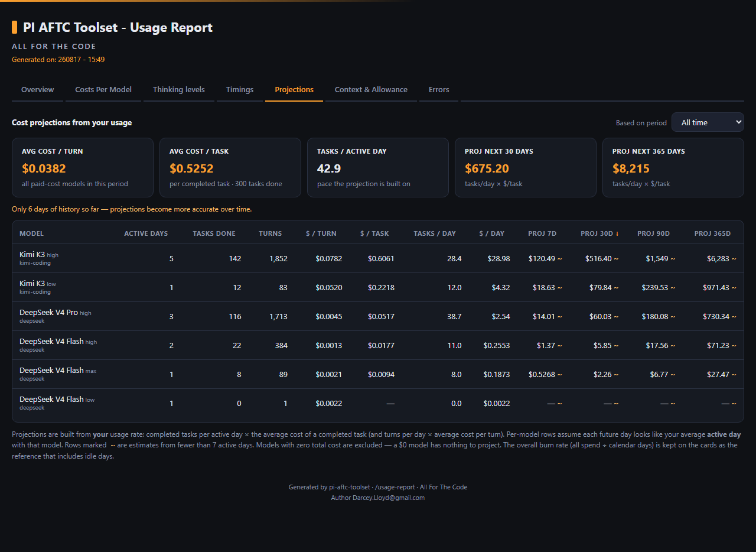Select the DeepSeek V4 Flash high row

click(x=378, y=345)
